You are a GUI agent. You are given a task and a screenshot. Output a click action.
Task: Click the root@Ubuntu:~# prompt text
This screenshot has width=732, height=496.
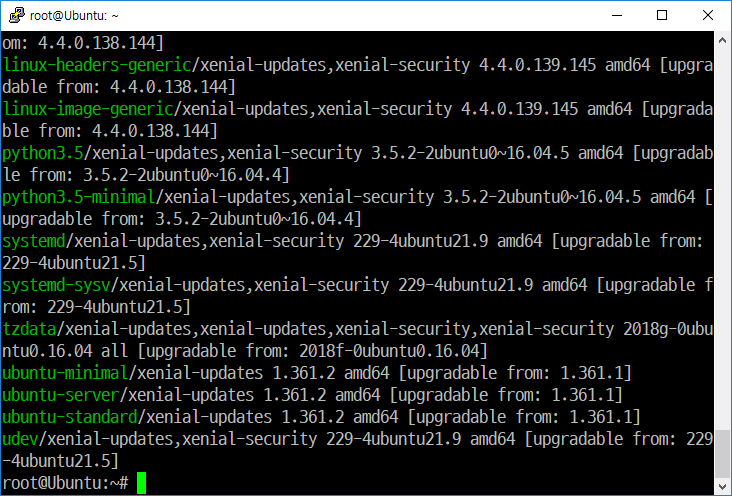point(65,483)
